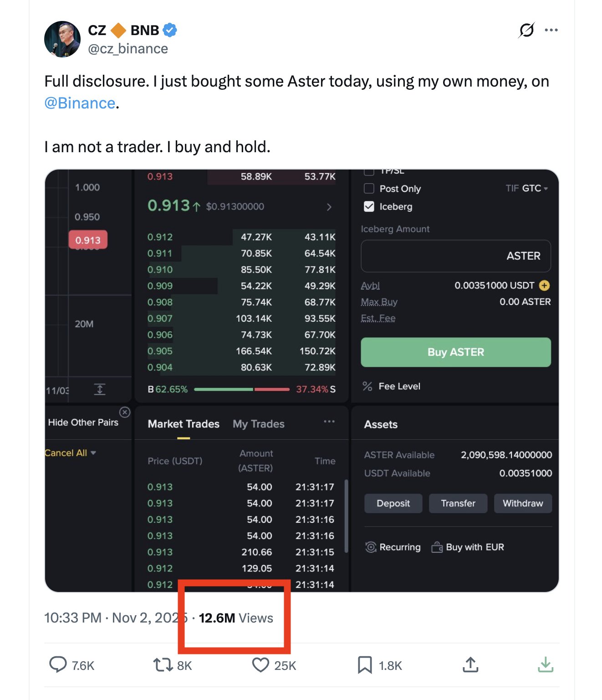Expand the Cancel All dropdown

(70, 453)
